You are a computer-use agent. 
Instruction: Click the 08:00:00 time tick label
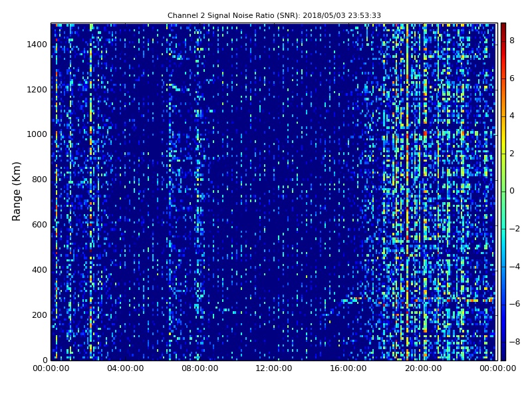[x=200, y=368]
